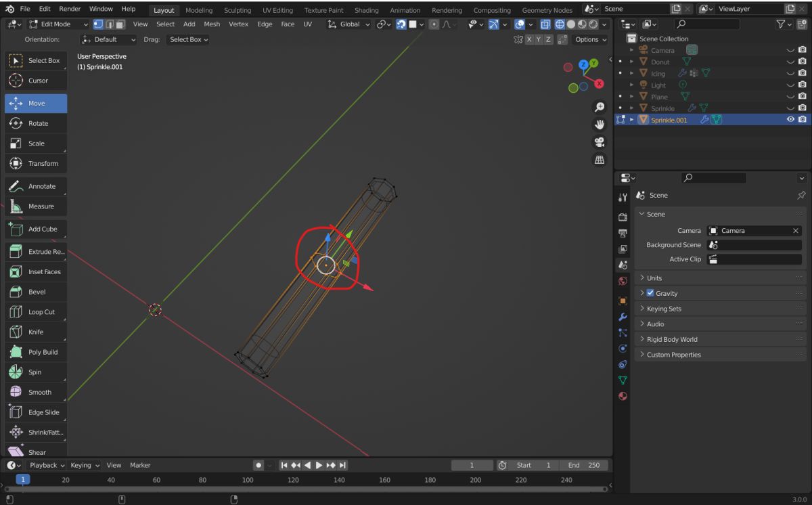Select the Spin tool
The height and width of the screenshot is (505, 812).
[36, 372]
